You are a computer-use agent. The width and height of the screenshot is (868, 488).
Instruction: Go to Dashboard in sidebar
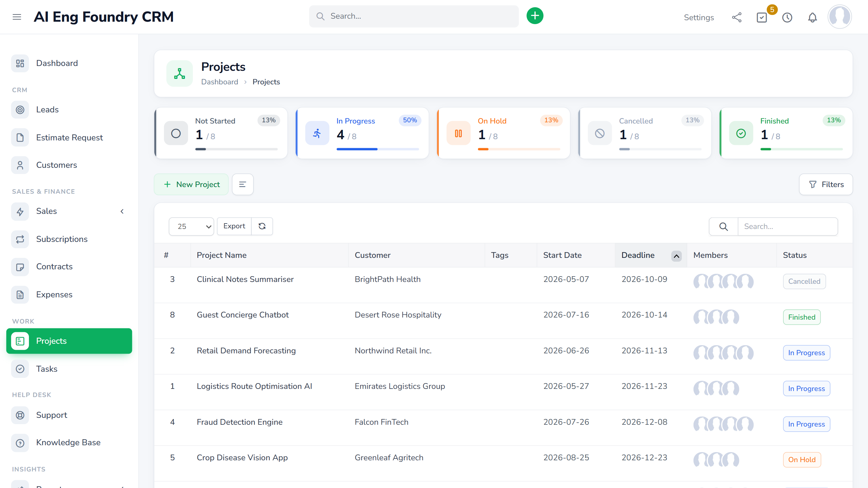(69, 63)
